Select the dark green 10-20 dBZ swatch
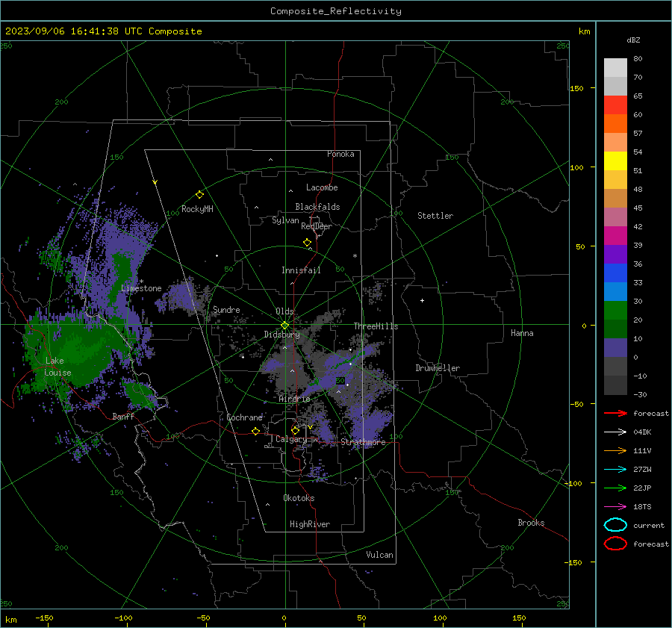 coord(615,329)
